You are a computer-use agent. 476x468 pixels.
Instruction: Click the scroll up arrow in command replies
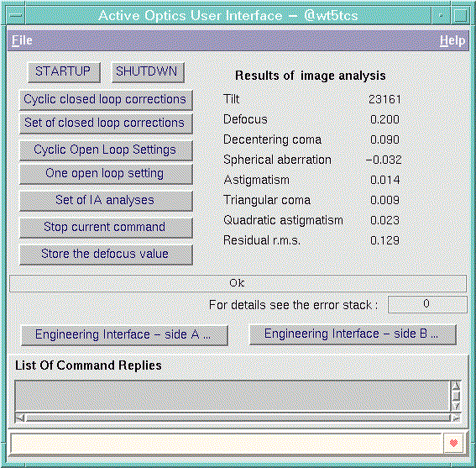click(456, 386)
